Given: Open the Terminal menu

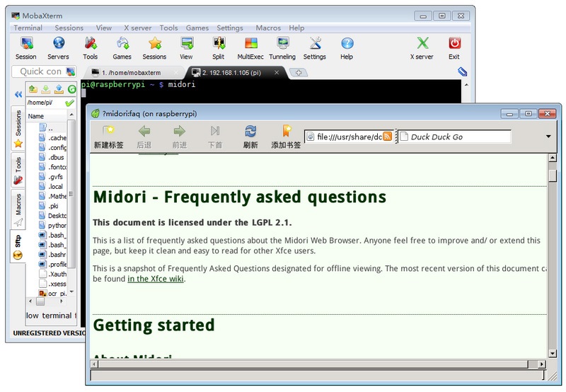Looking at the screenshot, I should point(28,28).
